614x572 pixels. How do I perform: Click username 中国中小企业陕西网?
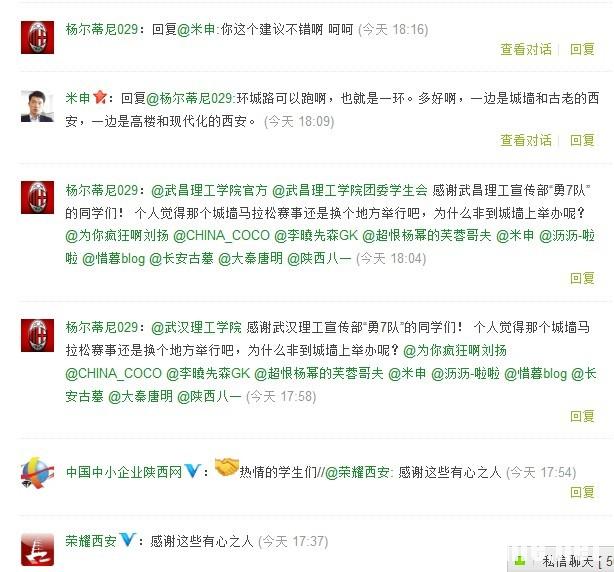pos(124,472)
